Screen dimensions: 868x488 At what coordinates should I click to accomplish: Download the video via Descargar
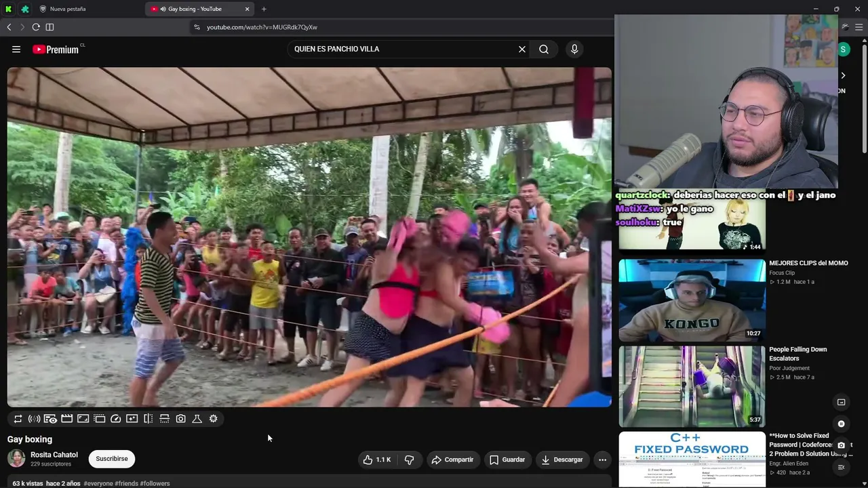pyautogui.click(x=562, y=460)
